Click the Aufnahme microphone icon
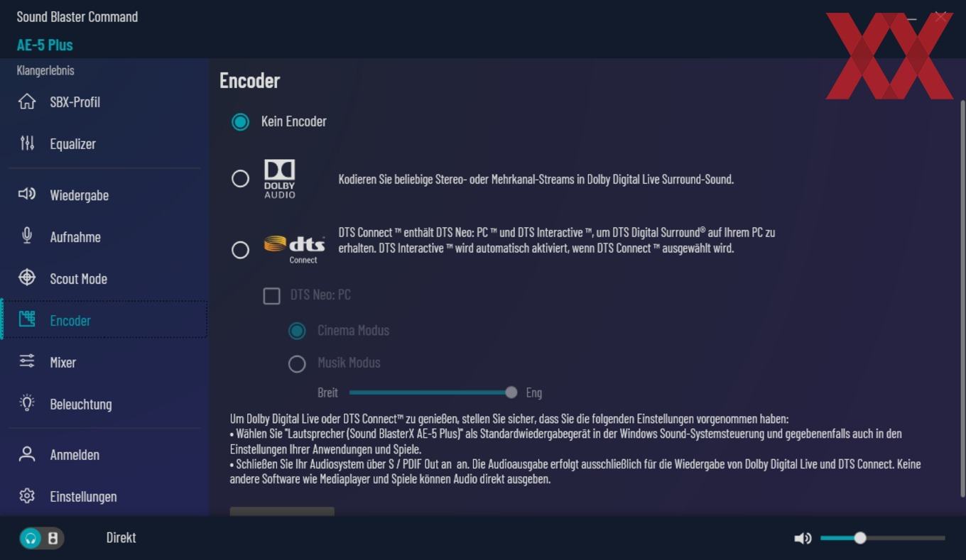The height and width of the screenshot is (560, 966). point(27,236)
